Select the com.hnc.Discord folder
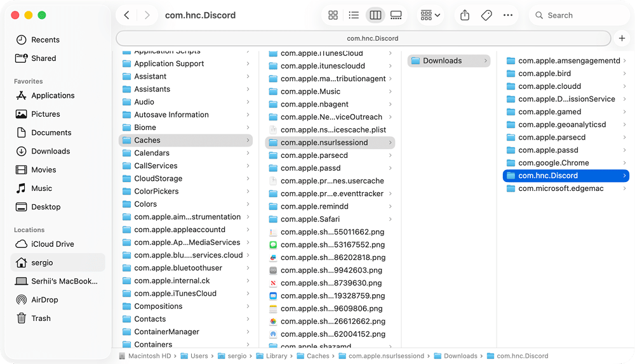 [566, 176]
